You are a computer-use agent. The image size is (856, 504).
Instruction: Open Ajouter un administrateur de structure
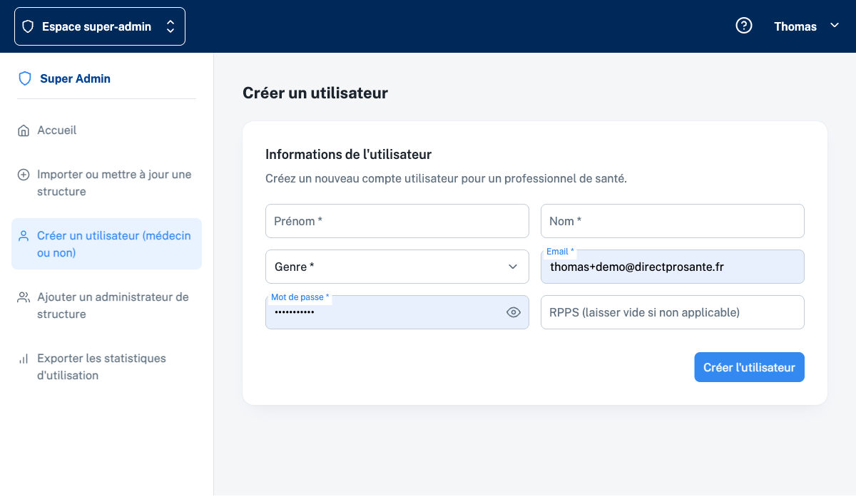[x=113, y=305]
